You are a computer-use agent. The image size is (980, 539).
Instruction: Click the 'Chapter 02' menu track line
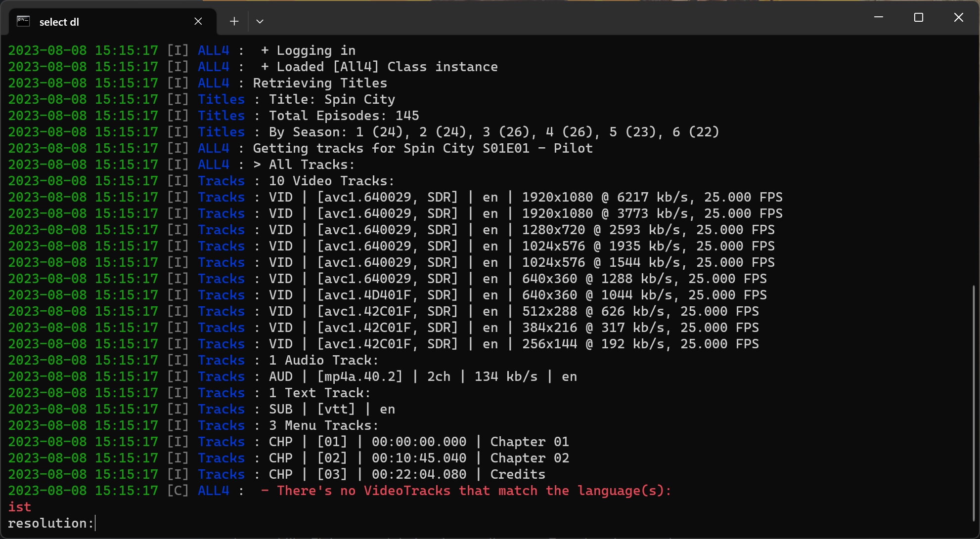click(x=529, y=458)
